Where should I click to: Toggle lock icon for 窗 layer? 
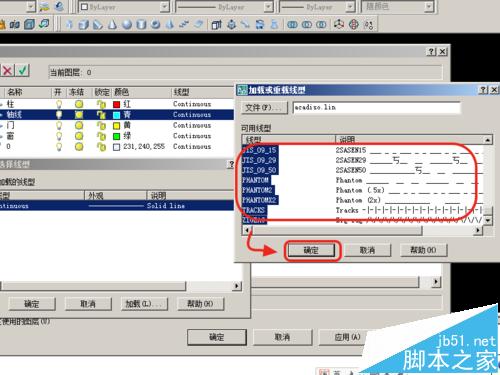pyautogui.click(x=101, y=136)
